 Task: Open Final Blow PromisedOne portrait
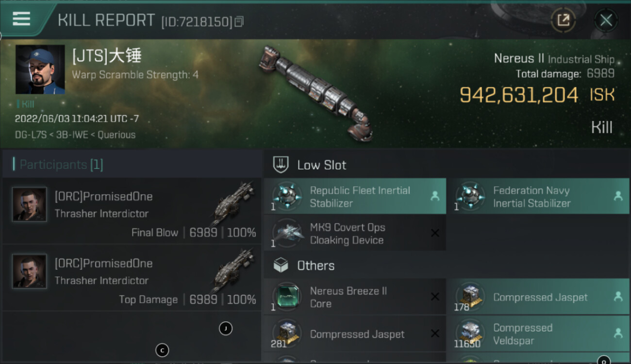click(30, 204)
